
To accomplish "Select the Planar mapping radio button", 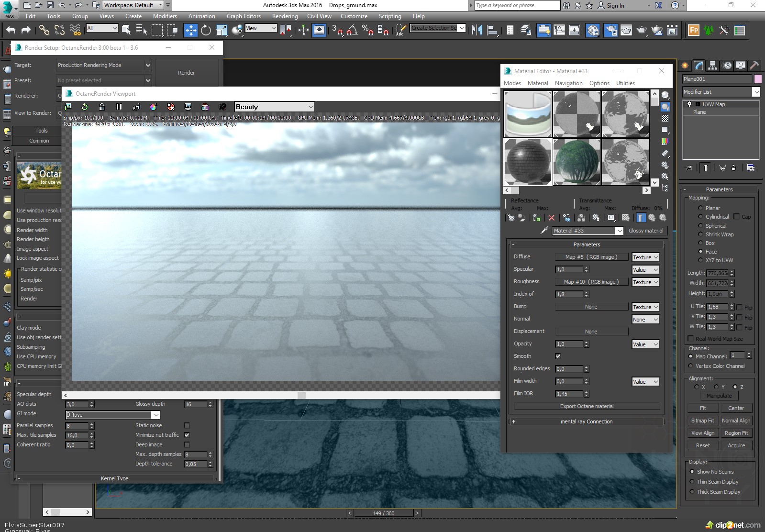I will [700, 208].
